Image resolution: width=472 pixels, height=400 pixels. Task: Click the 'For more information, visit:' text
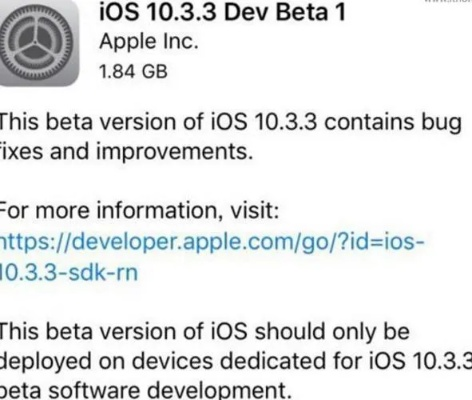139,210
